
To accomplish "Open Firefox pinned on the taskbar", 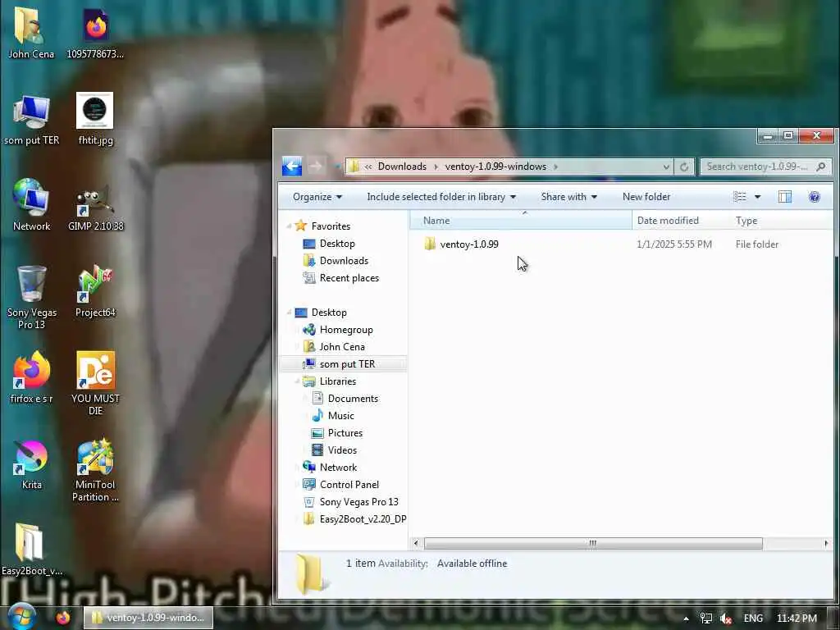I will click(63, 618).
